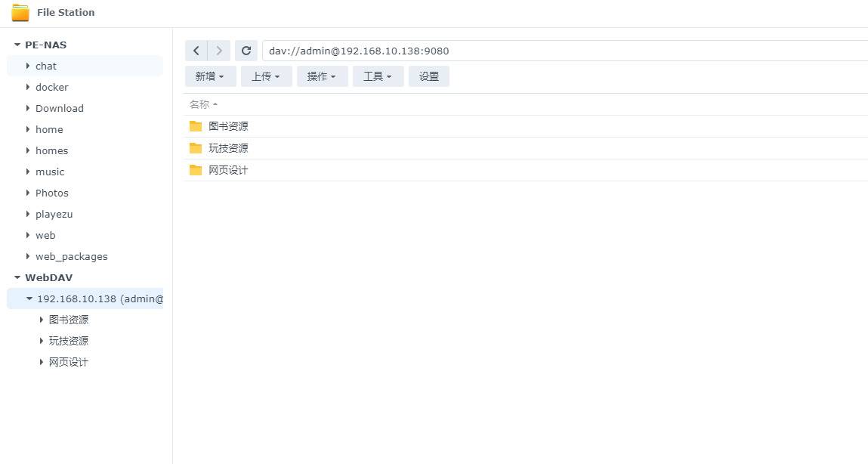Toggle the 名称 column sort order
This screenshot has height=464, width=868.
(x=201, y=104)
